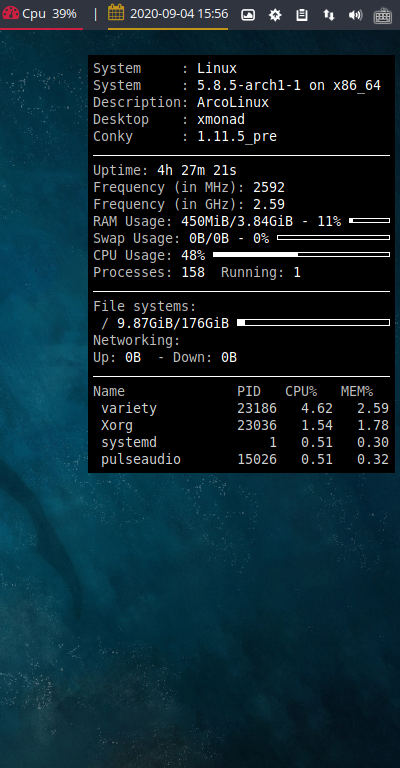Open the clipboard manager tray icon

point(302,15)
